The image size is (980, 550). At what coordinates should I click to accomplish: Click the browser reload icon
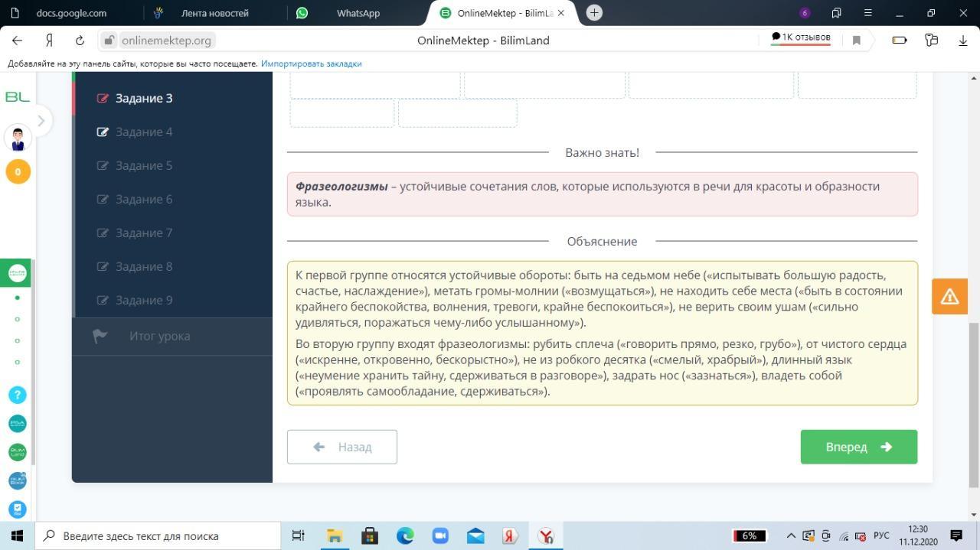click(80, 41)
